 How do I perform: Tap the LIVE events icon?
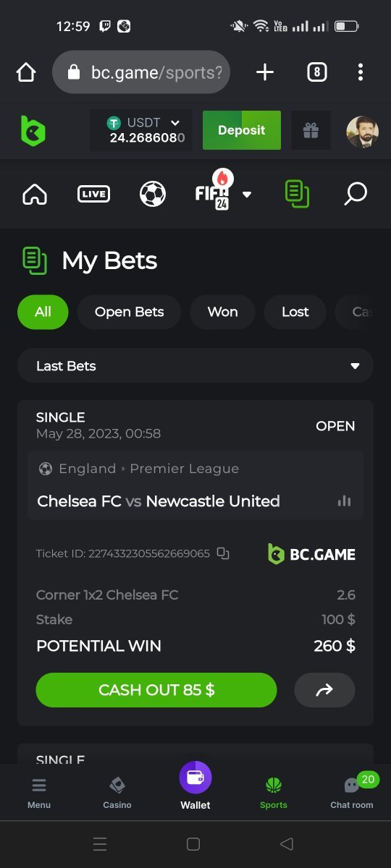pos(94,194)
